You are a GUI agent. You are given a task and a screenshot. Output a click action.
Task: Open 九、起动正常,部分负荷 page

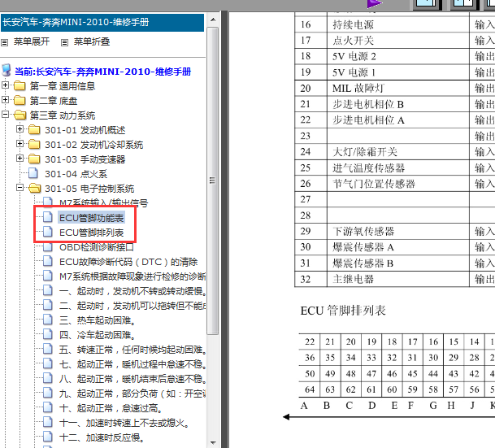coord(132,394)
